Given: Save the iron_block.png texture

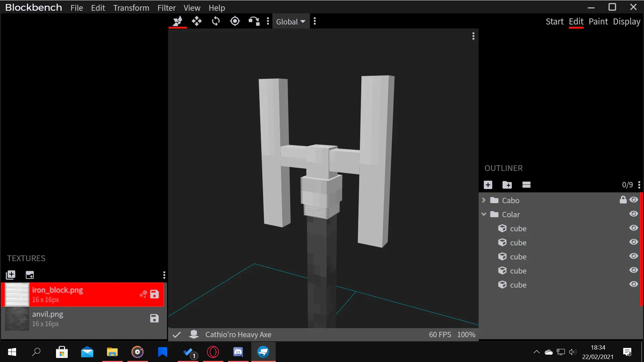Looking at the screenshot, I should coord(154,294).
